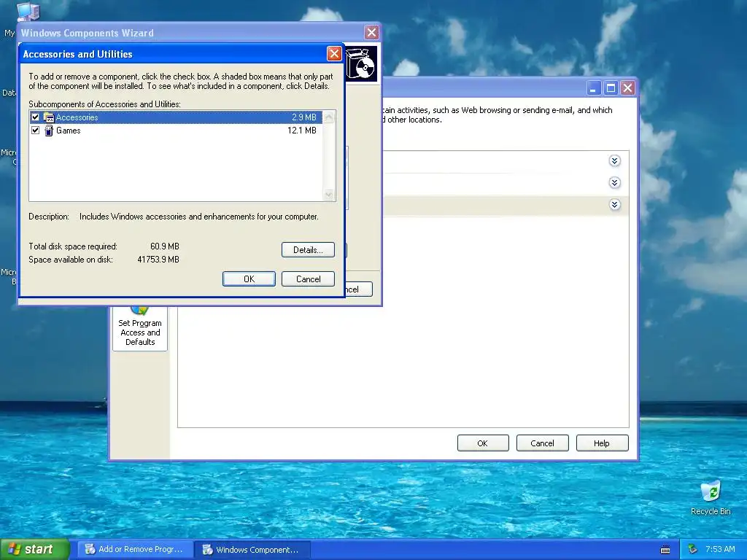Switch to Add or Remove Programs taskbar item
The height and width of the screenshot is (560, 747).
pyautogui.click(x=135, y=550)
